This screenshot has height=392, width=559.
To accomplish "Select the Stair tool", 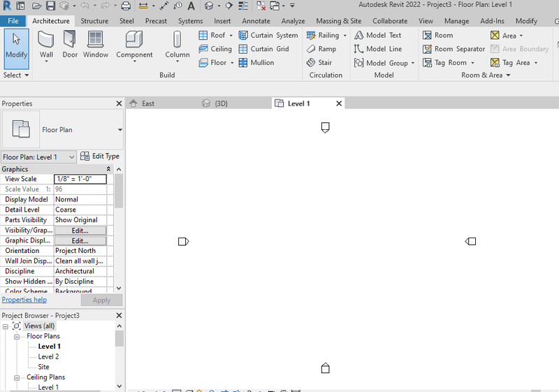I will pos(319,63).
